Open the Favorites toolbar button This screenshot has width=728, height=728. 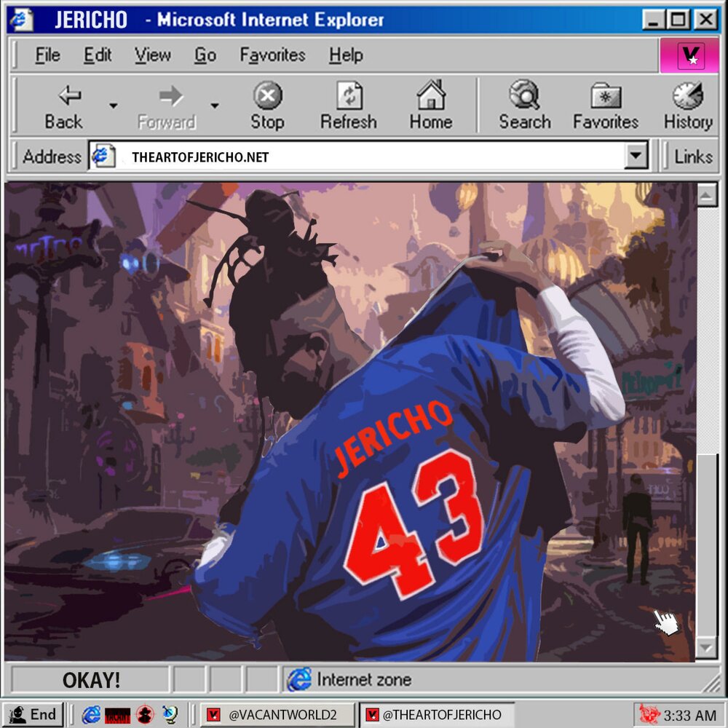click(x=605, y=106)
